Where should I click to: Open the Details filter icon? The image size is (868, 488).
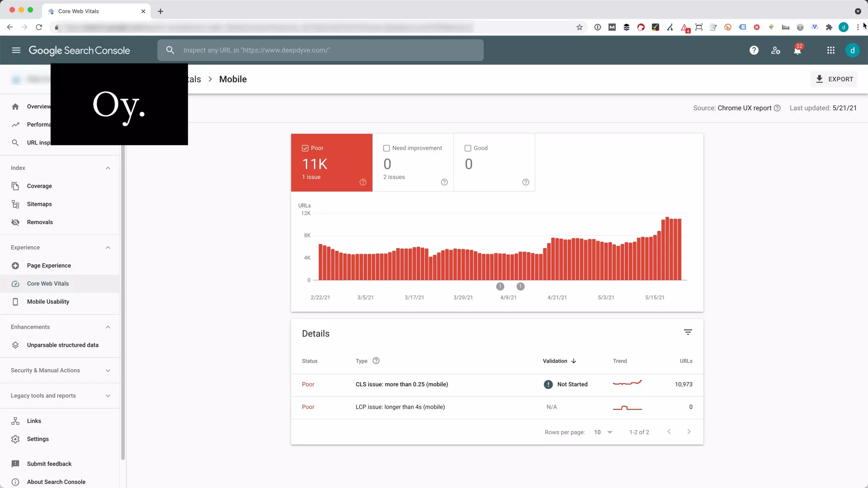(688, 333)
